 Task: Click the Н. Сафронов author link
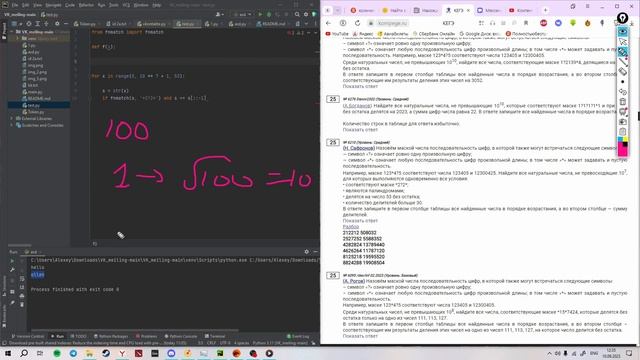359,148
